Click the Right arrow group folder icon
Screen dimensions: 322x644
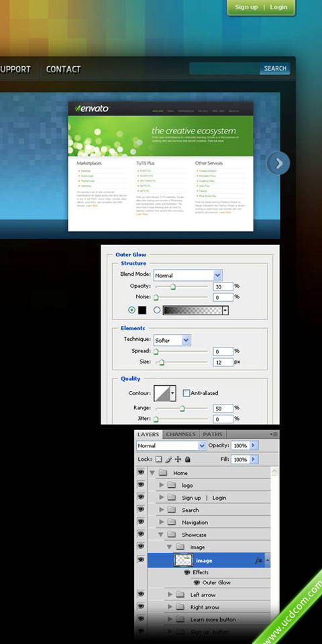(x=180, y=606)
